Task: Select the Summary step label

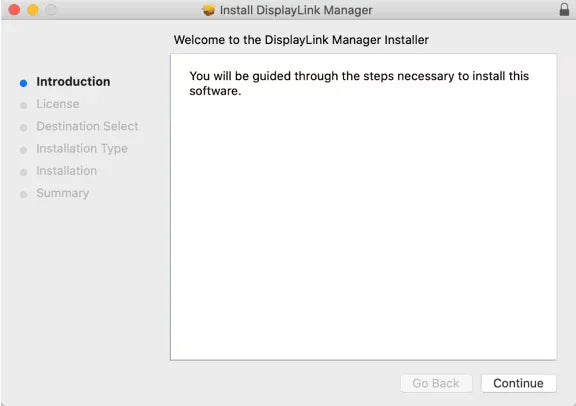Action: coord(62,193)
